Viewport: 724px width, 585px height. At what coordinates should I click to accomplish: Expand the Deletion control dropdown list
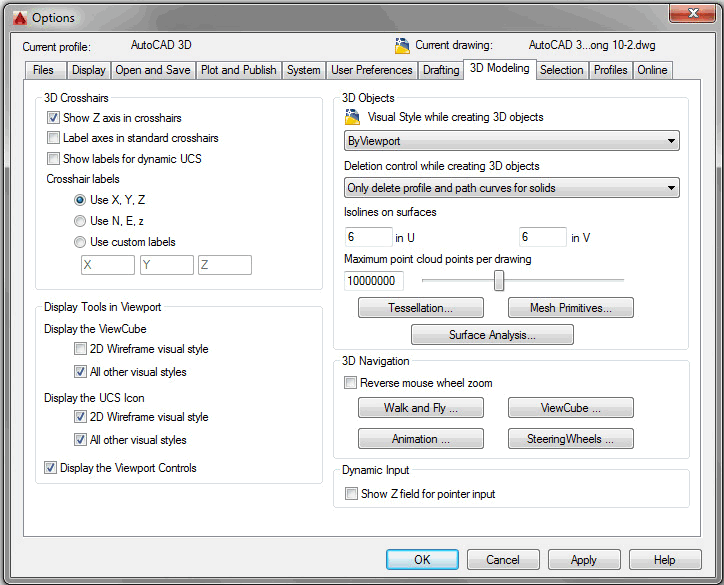coord(511,188)
